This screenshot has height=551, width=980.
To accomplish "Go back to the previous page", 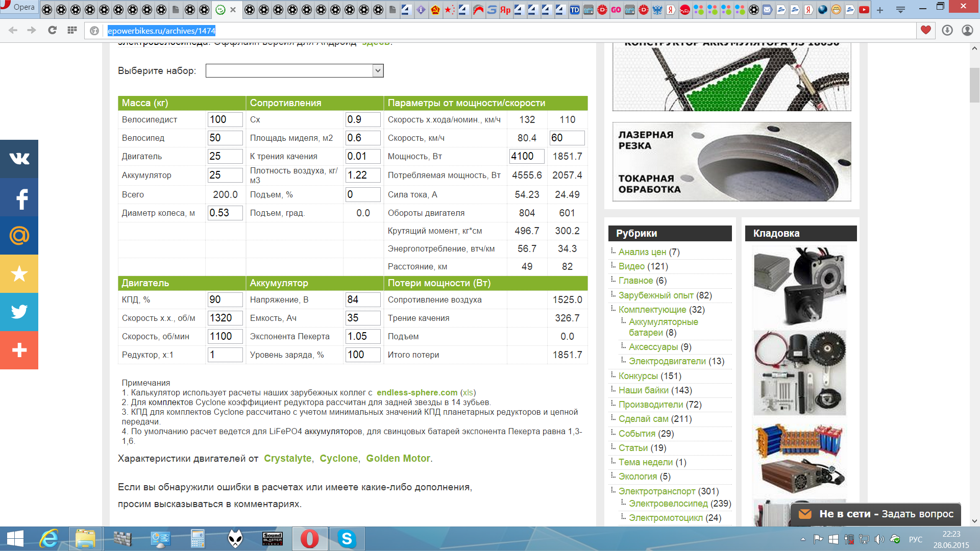I will 13,31.
